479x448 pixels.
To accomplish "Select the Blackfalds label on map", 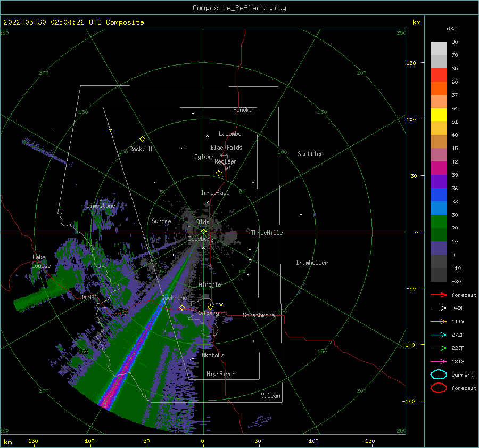I will click(x=226, y=148).
